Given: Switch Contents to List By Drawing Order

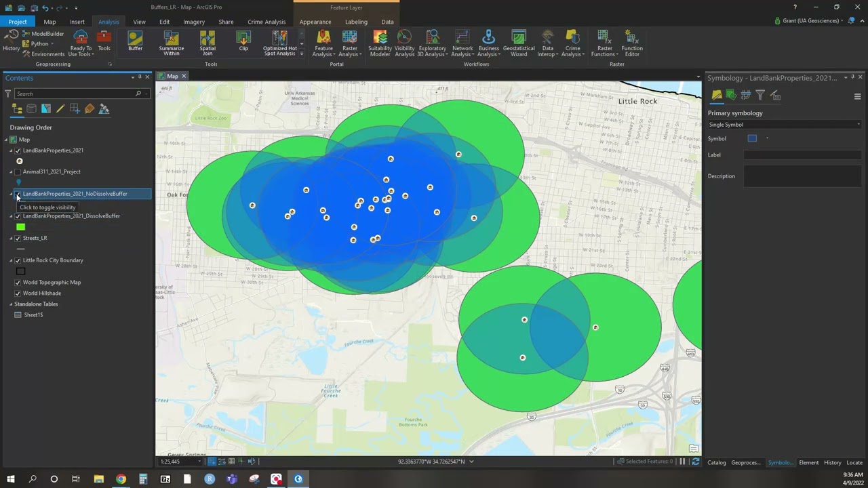Looking at the screenshot, I should (x=17, y=108).
